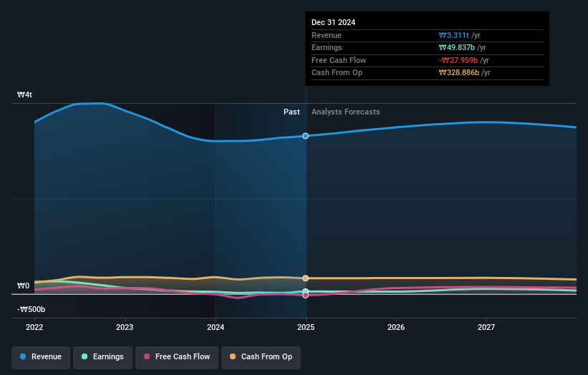Viewport: 588px width, 375px height.
Task: Select the Revenue data point at 2025
Action: point(306,136)
